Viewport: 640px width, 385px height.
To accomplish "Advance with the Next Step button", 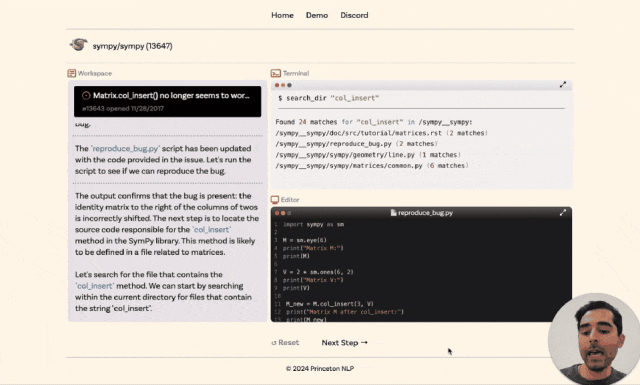I will (344, 343).
